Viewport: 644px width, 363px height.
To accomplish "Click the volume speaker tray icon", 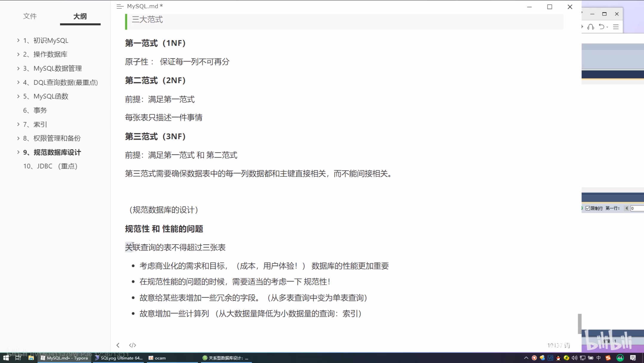I will point(574,358).
